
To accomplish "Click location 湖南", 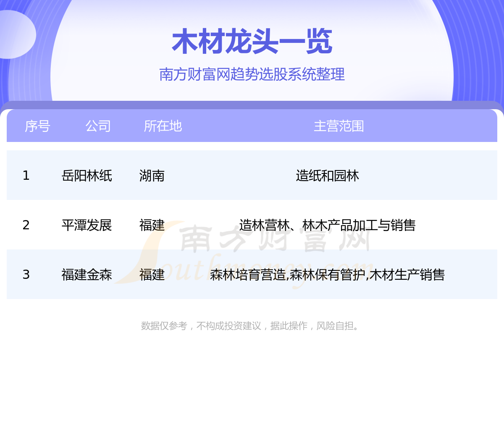I will point(152,176).
